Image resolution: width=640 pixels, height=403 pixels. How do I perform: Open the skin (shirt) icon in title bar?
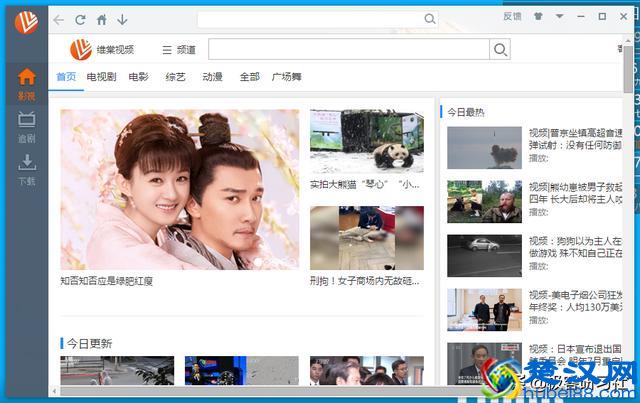tap(538, 16)
